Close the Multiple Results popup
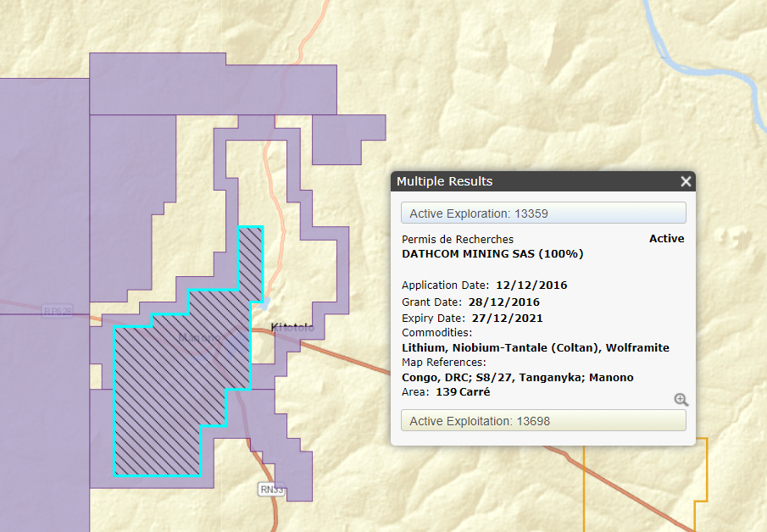This screenshot has height=532, width=767. (x=686, y=181)
